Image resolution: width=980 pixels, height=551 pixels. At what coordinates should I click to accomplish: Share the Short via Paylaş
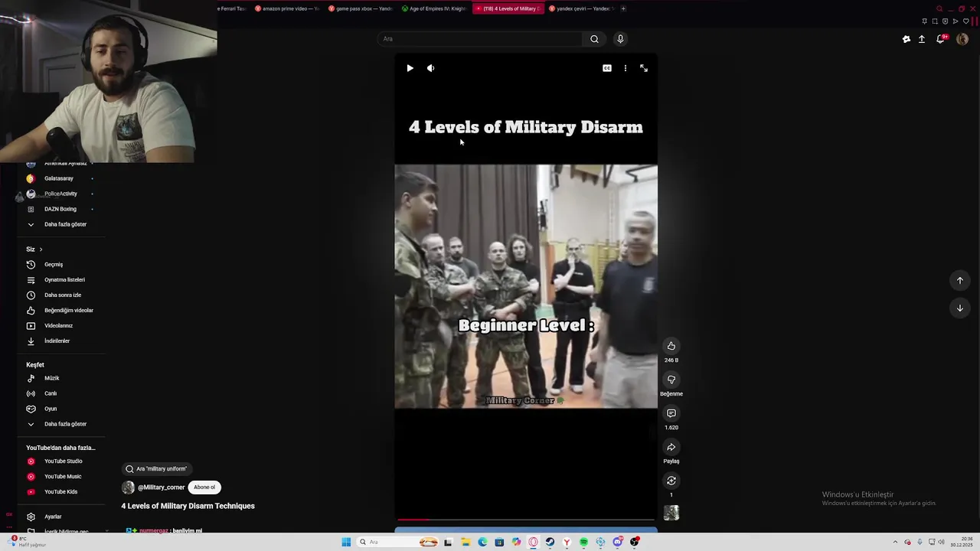coord(671,447)
